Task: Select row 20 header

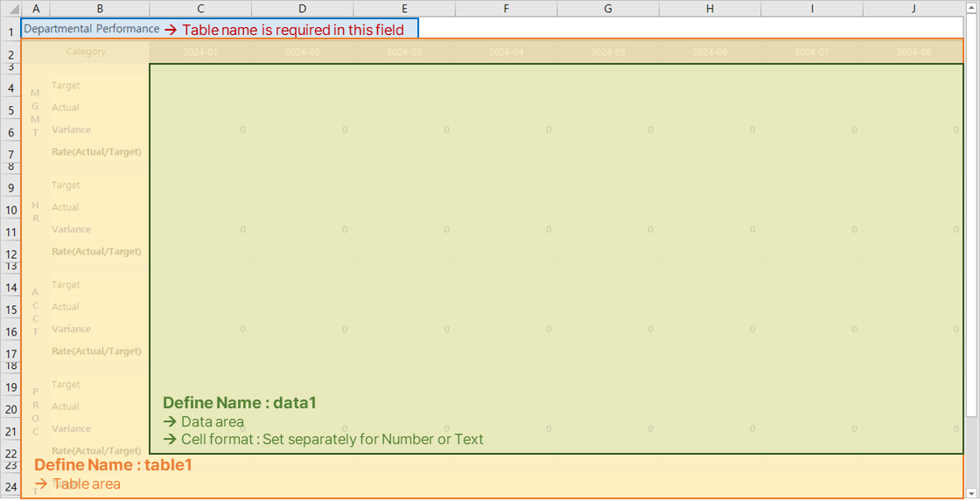Action: [x=10, y=407]
